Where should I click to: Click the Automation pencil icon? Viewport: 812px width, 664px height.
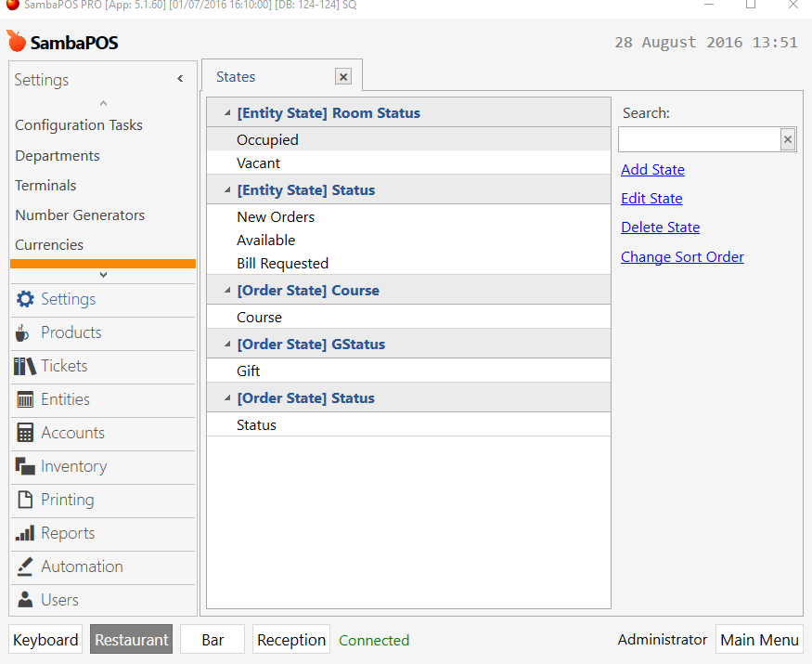click(x=25, y=566)
